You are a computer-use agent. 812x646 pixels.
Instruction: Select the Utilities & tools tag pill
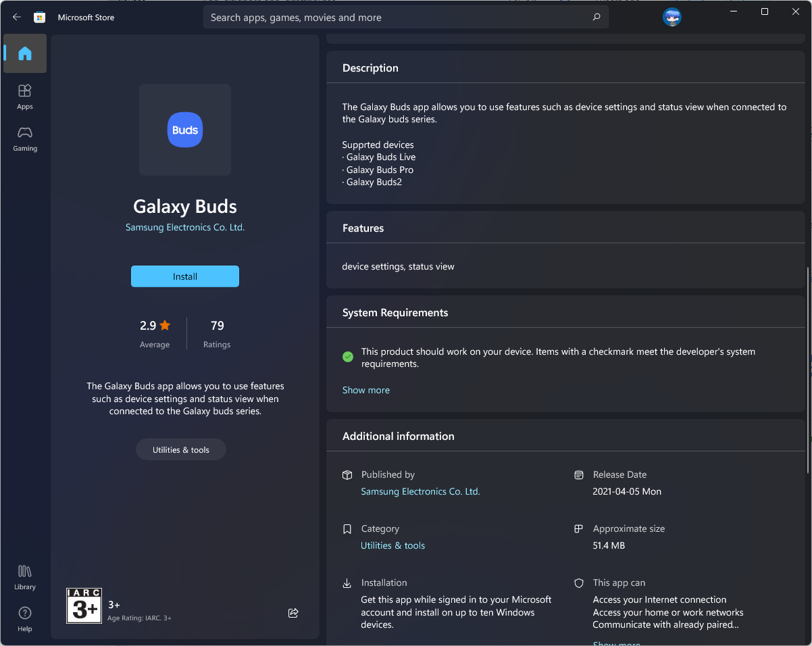181,450
